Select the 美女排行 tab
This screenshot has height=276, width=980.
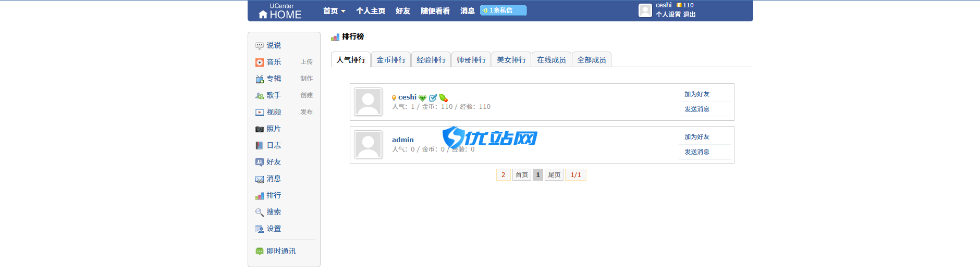(511, 60)
